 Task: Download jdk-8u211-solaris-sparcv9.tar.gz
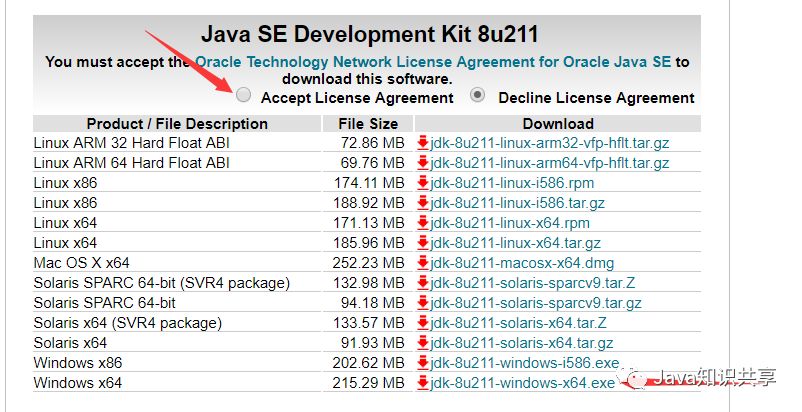tap(536, 302)
